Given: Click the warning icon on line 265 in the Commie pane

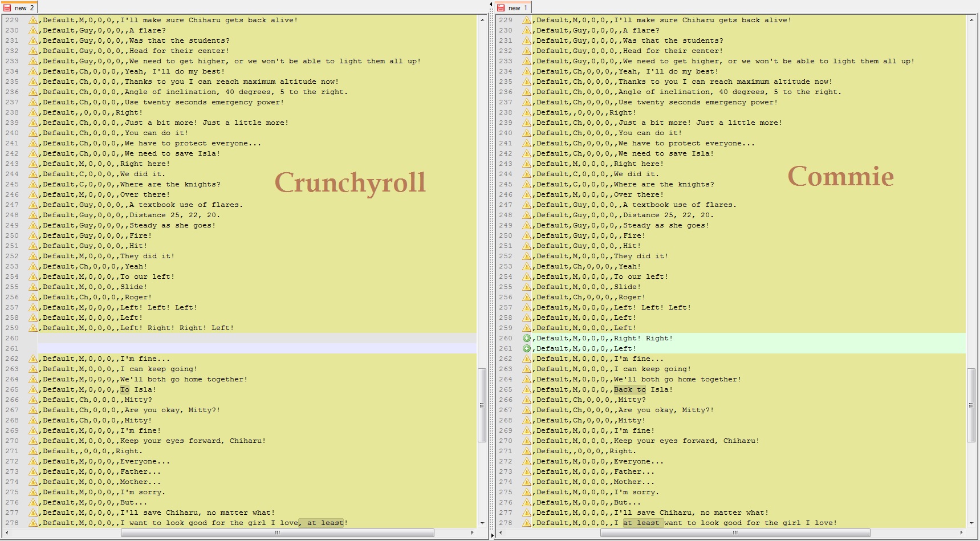Looking at the screenshot, I should pos(527,389).
